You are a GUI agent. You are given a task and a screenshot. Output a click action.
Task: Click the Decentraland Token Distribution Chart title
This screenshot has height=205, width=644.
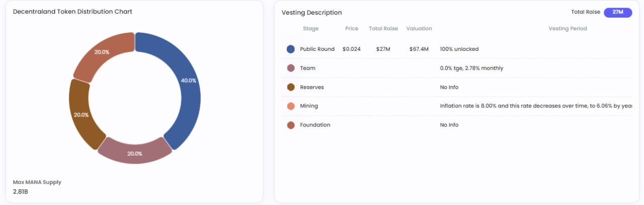click(72, 12)
